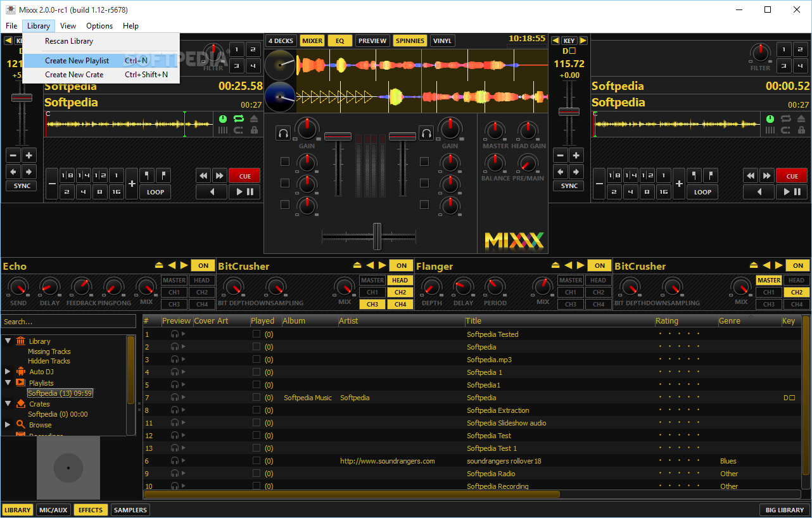Image resolution: width=812 pixels, height=518 pixels.
Task: Open the View menu
Action: [x=68, y=26]
